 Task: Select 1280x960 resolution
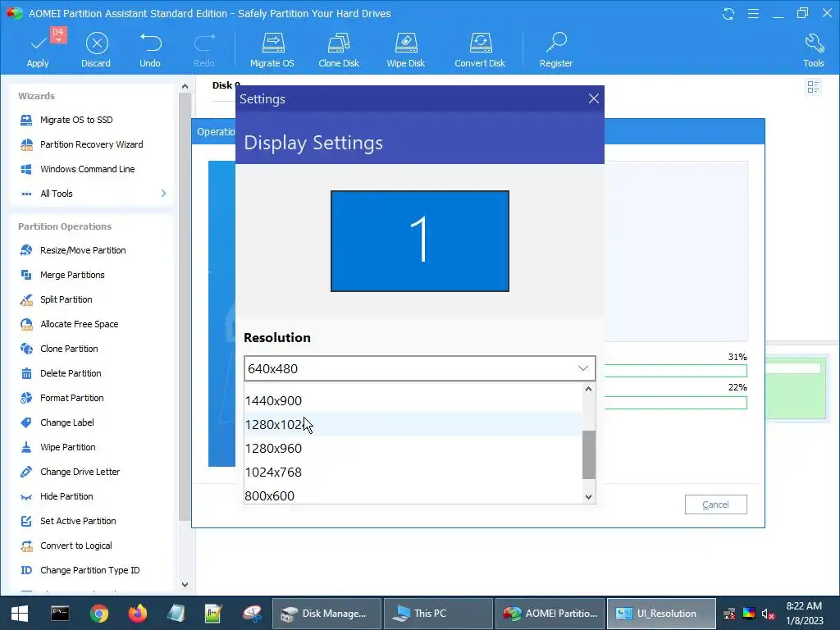413,449
